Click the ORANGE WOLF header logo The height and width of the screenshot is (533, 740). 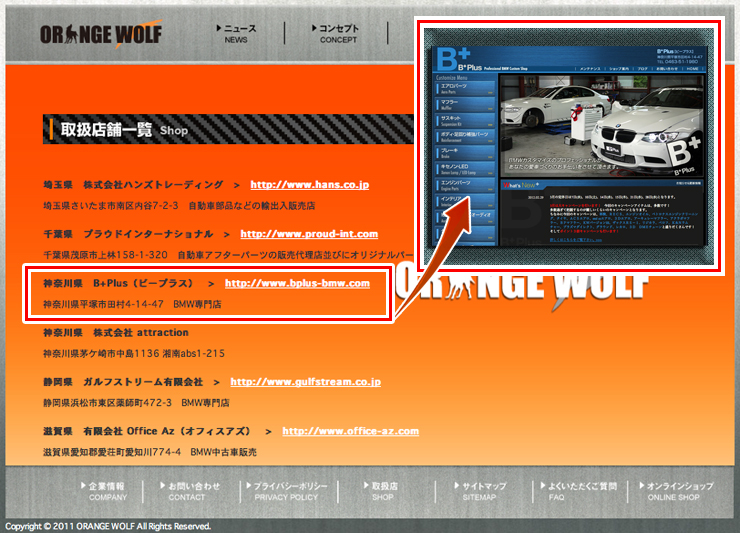(x=101, y=34)
